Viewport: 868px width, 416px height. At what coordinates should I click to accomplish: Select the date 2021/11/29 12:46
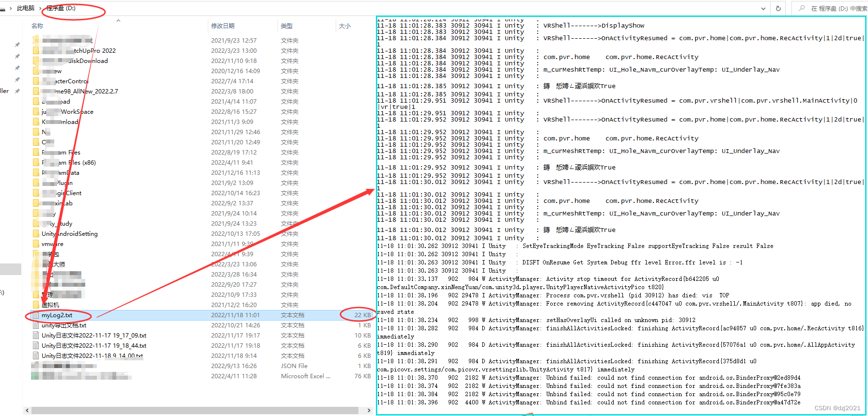235,132
